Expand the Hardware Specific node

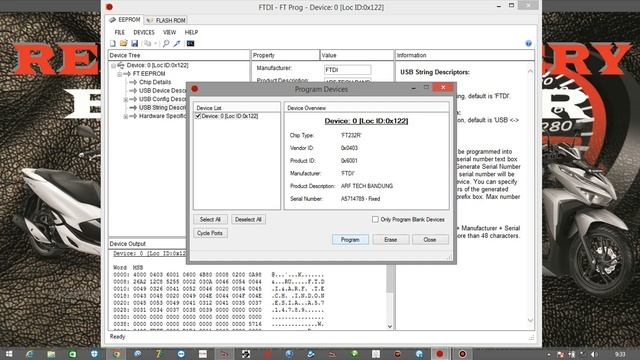click(x=126, y=116)
